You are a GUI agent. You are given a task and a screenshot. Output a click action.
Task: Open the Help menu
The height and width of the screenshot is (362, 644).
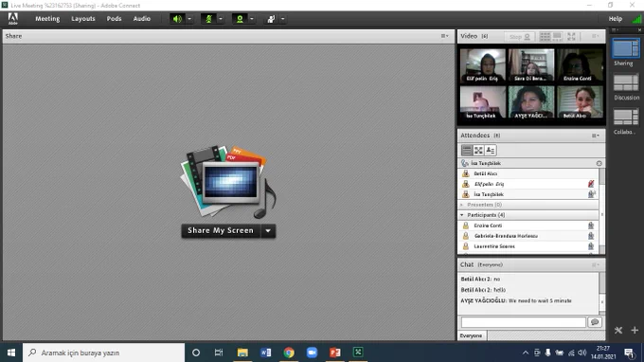tap(615, 19)
